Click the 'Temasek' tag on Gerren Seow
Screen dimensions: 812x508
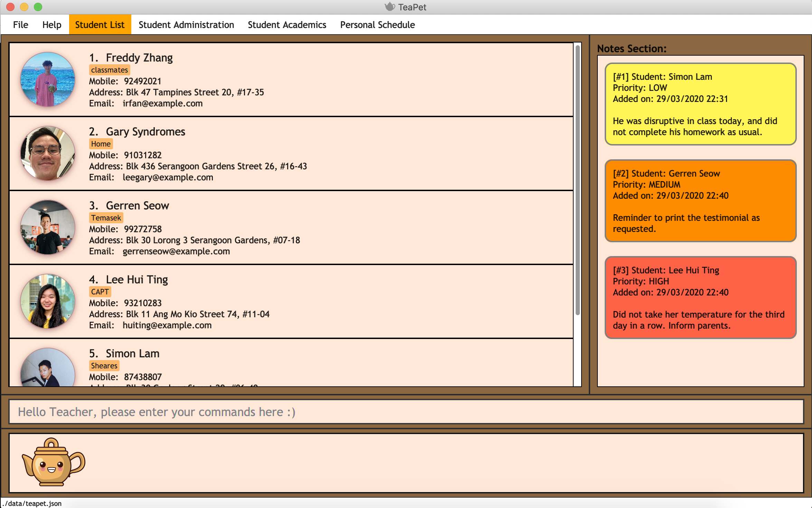(x=106, y=218)
